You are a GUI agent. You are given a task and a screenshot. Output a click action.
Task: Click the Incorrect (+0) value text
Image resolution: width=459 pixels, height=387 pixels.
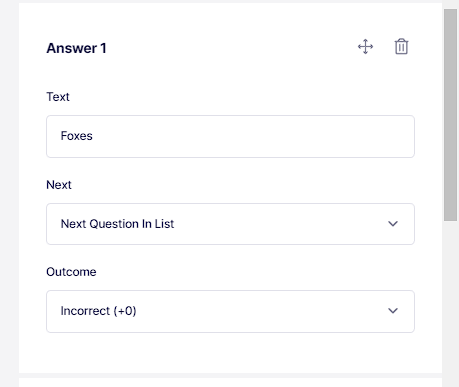pos(98,311)
